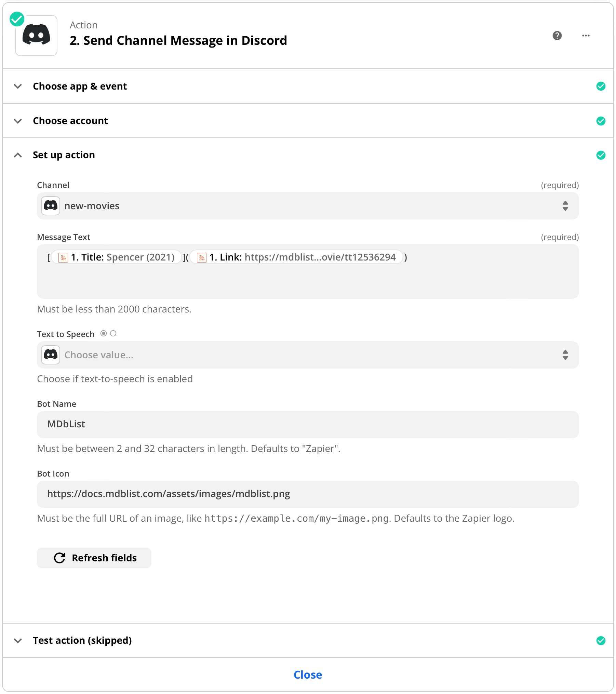Image resolution: width=616 pixels, height=694 pixels.
Task: Click the Bot Name input field
Action: coord(308,424)
